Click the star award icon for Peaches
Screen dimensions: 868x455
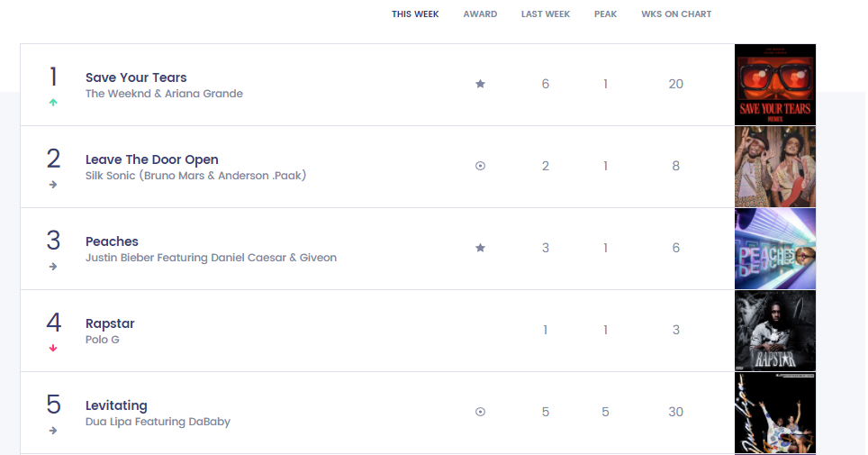480,248
